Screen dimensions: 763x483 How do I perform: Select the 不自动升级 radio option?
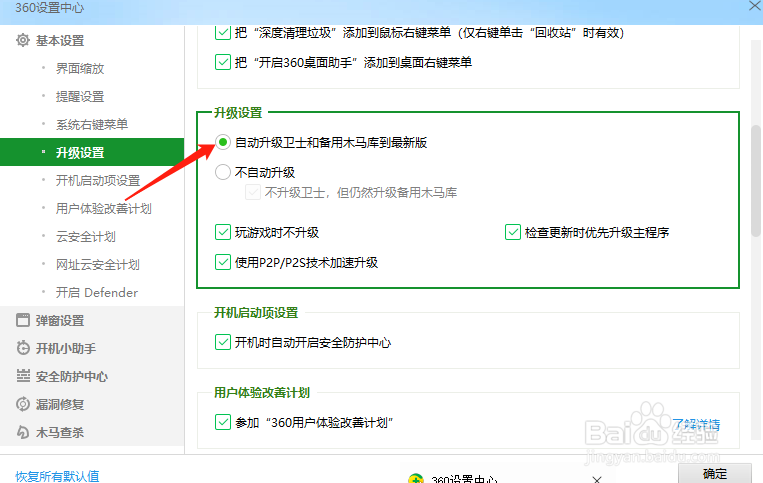tap(223, 172)
